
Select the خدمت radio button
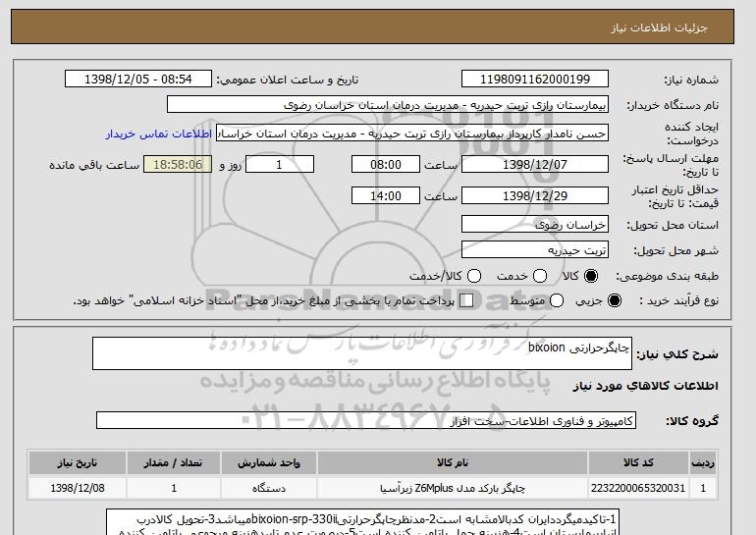[540, 276]
